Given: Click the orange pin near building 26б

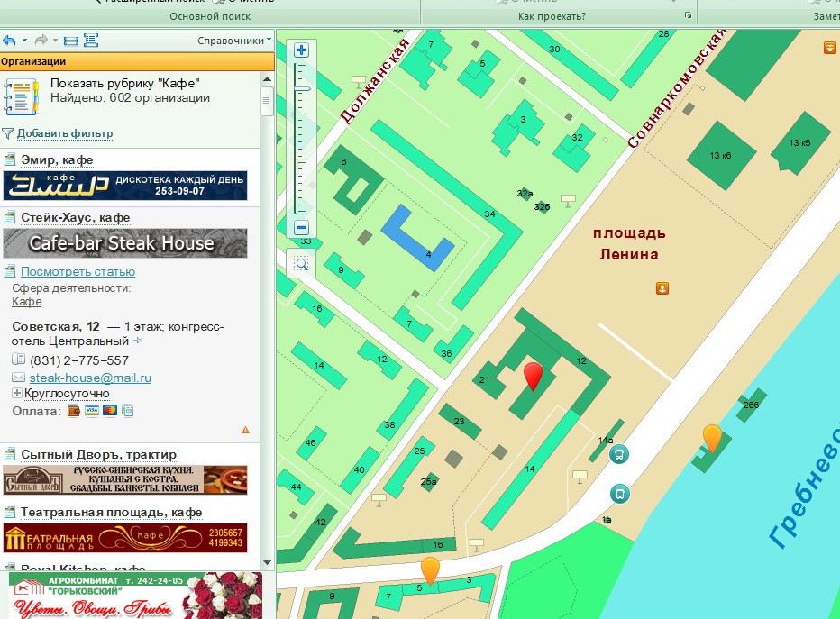Looking at the screenshot, I should click(x=712, y=439).
